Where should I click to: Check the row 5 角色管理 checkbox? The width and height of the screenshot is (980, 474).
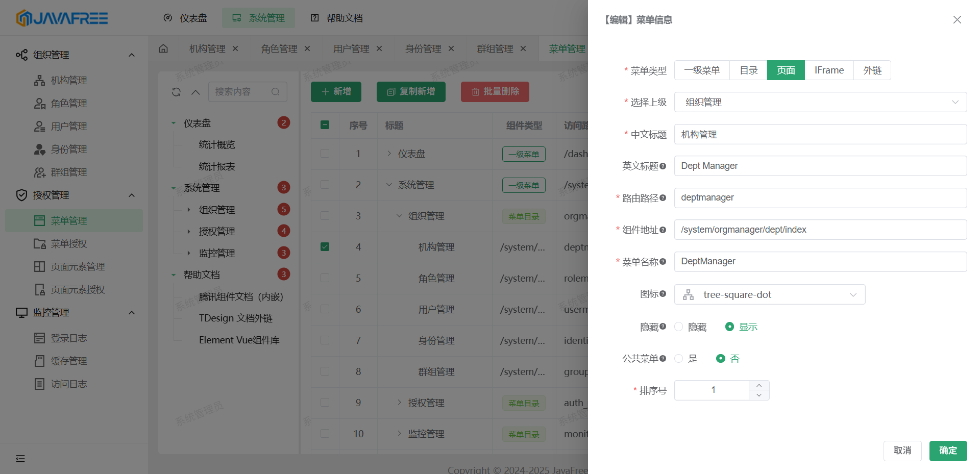point(325,278)
